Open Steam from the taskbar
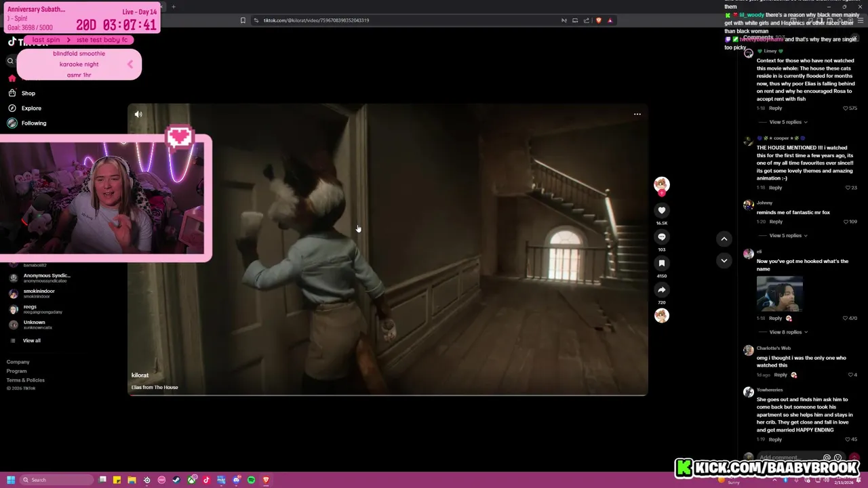This screenshot has height=488, width=868. click(176, 480)
